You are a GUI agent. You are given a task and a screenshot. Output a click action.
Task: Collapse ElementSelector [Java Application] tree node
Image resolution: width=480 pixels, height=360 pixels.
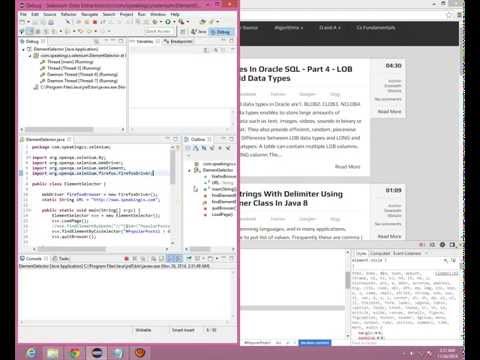[x=24, y=49]
